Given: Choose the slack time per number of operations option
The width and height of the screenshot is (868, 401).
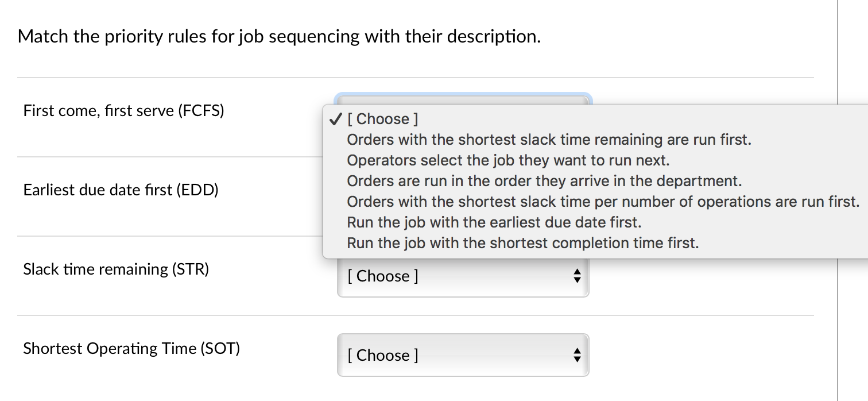Looking at the screenshot, I should click(x=603, y=201).
